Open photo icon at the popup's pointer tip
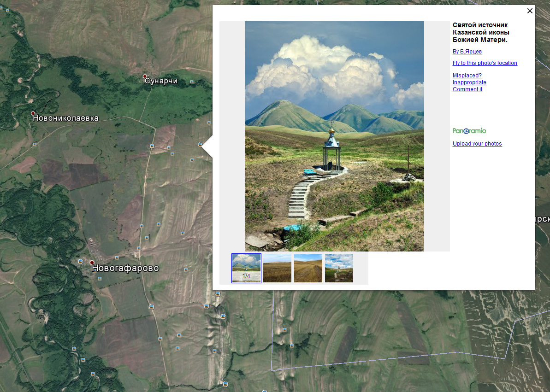 (200, 145)
